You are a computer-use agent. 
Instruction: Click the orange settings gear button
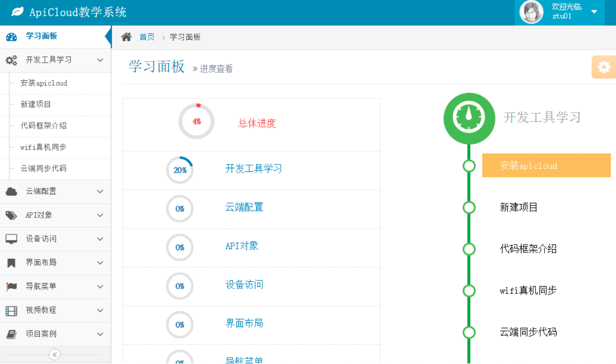click(604, 67)
